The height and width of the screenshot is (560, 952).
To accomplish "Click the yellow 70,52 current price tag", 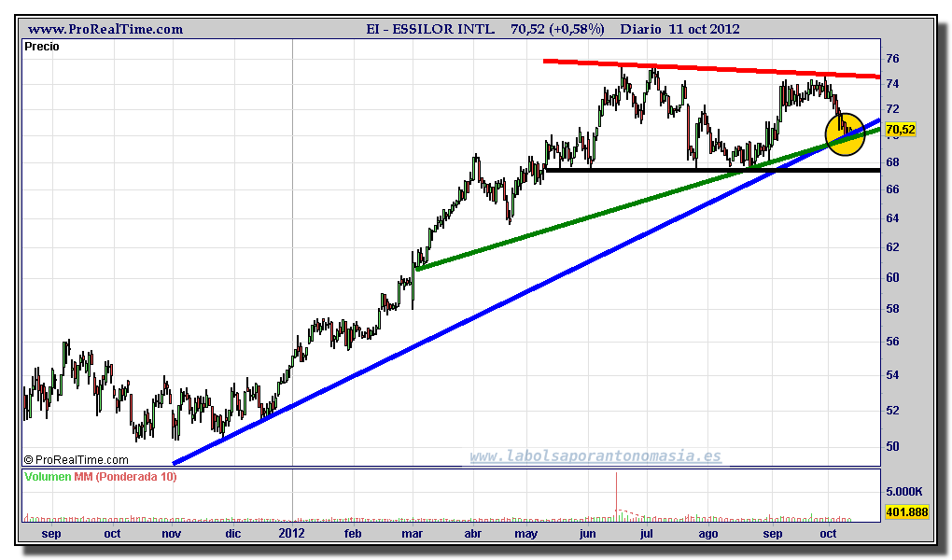I will coord(901,130).
